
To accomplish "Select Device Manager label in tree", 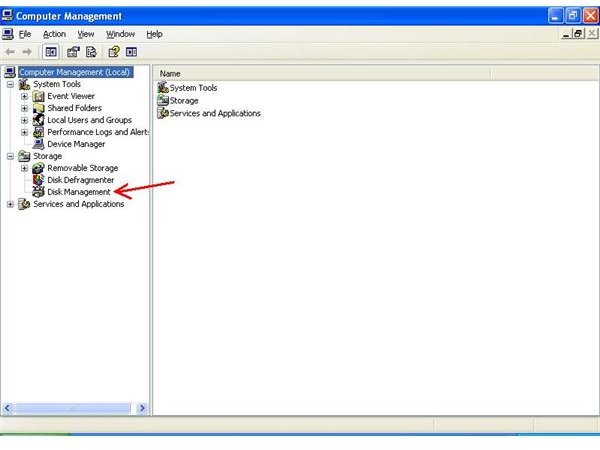I will tap(76, 144).
